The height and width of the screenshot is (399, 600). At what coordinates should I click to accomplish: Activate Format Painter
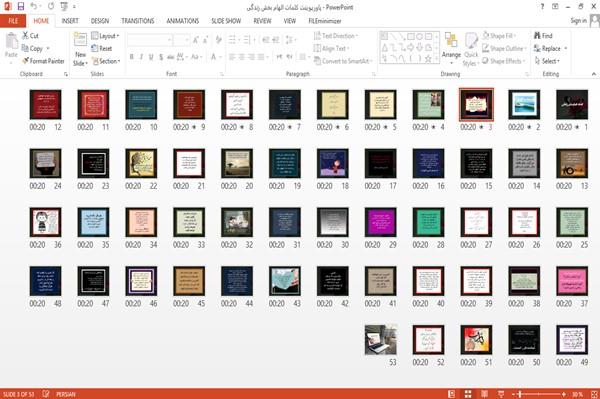coord(43,61)
